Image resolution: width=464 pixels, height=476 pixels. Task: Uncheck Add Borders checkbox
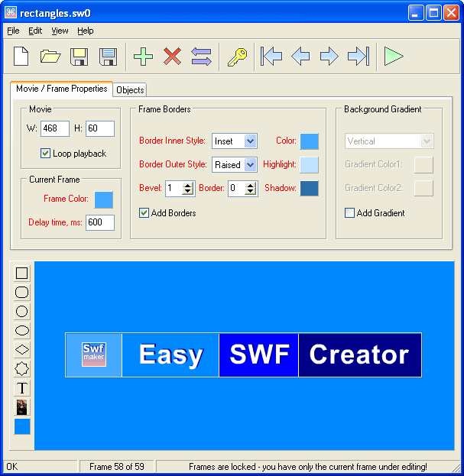coord(144,213)
